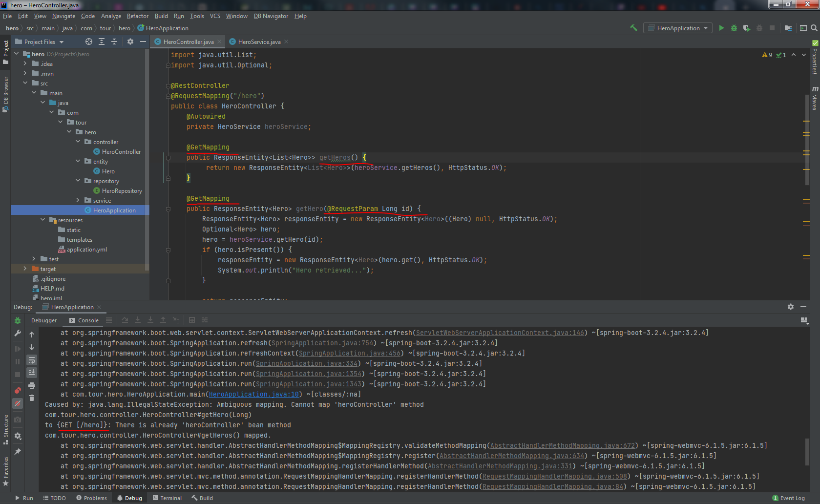Viewport: 820px width, 504px height.
Task: Build the project with the hammer icon
Action: (x=633, y=28)
